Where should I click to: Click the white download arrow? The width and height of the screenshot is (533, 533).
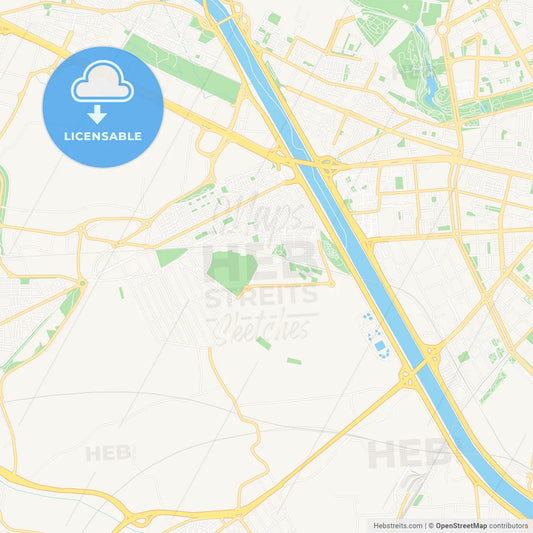pyautogui.click(x=98, y=115)
